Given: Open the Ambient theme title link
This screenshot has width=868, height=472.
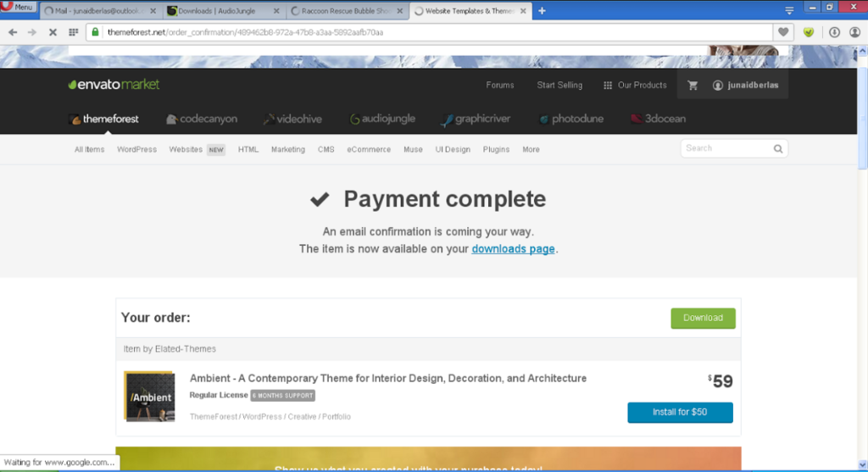Looking at the screenshot, I should tap(388, 379).
